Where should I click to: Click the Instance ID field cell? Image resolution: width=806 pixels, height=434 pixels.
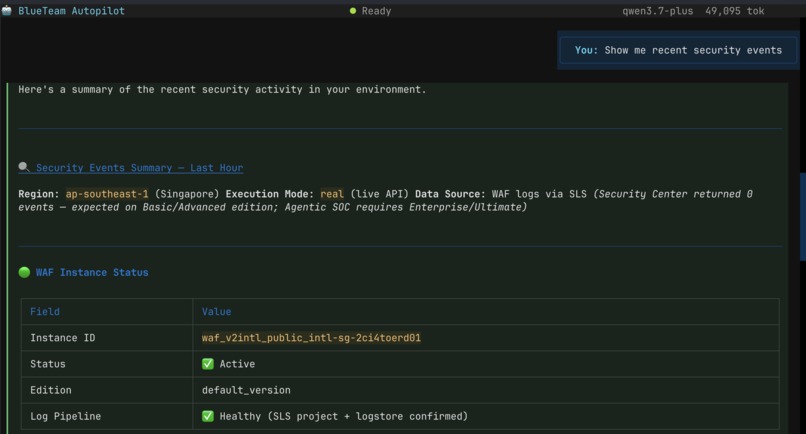(107, 338)
